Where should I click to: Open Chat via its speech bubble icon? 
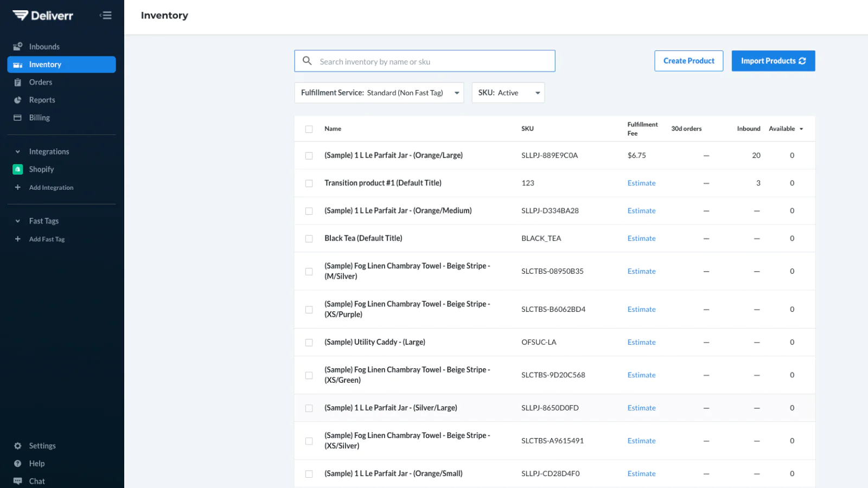pos(18,481)
